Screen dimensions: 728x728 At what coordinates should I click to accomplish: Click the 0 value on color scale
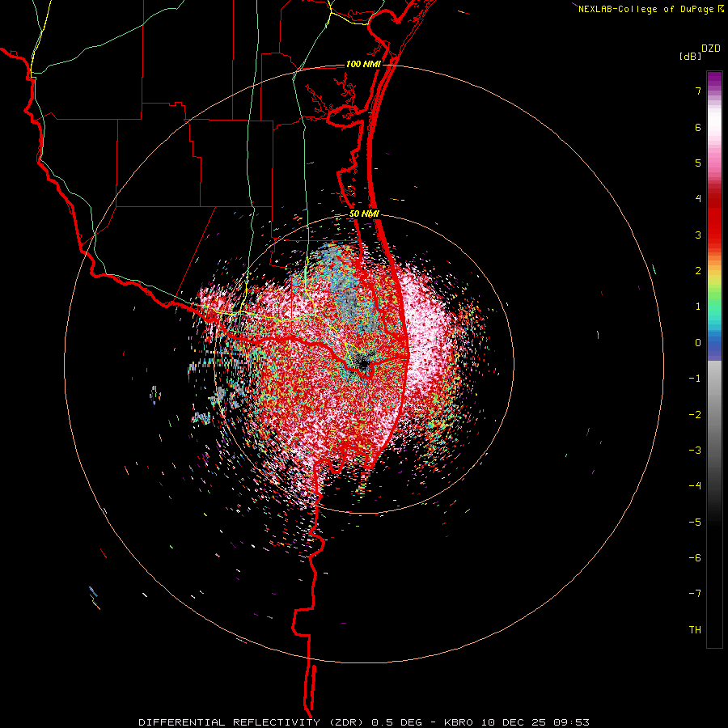tap(698, 343)
